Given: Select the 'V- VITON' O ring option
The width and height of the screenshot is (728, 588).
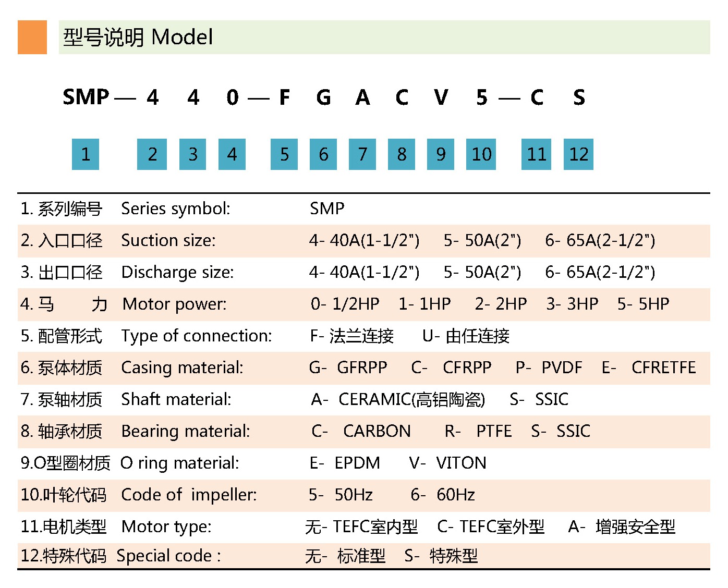Looking at the screenshot, I should [447, 463].
